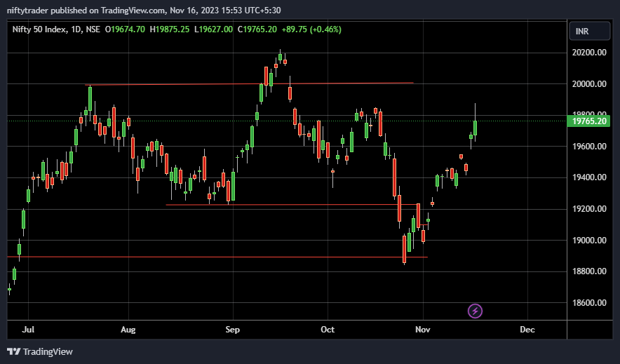
Task: Click the Oct label on time axis
Action: (328, 329)
